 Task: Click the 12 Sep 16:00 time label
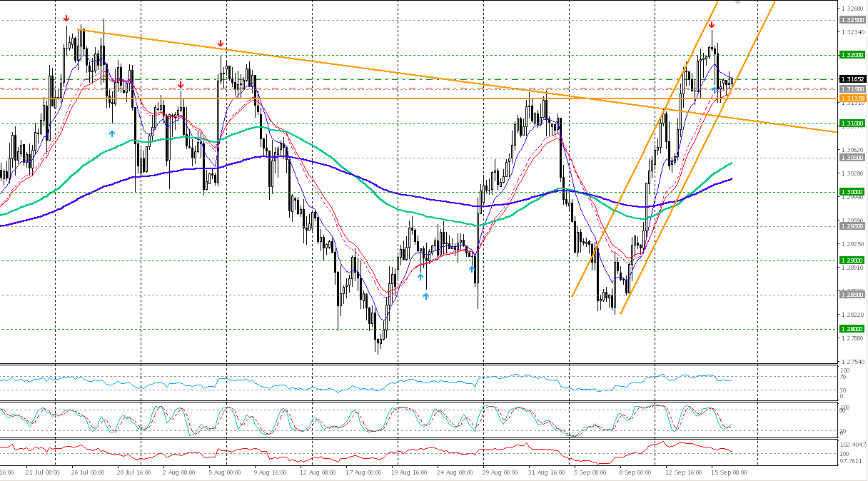682,472
